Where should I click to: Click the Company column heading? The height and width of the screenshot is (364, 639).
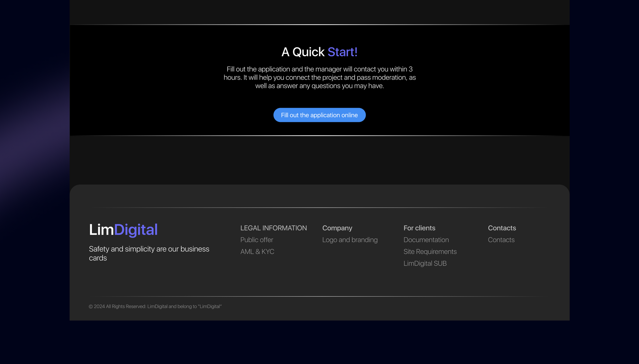click(x=337, y=228)
